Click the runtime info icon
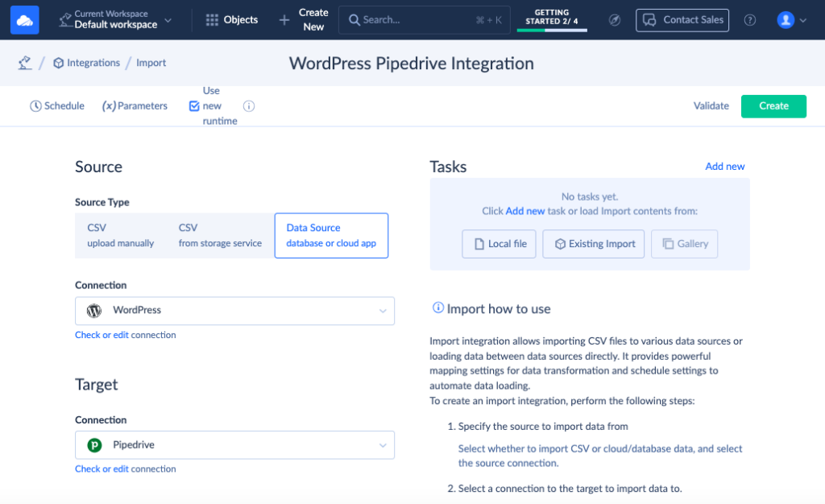The width and height of the screenshot is (825, 504). pyautogui.click(x=249, y=106)
